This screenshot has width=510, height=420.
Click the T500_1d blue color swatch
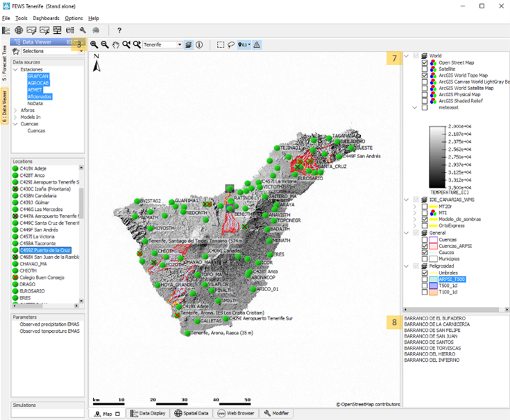[x=433, y=285]
